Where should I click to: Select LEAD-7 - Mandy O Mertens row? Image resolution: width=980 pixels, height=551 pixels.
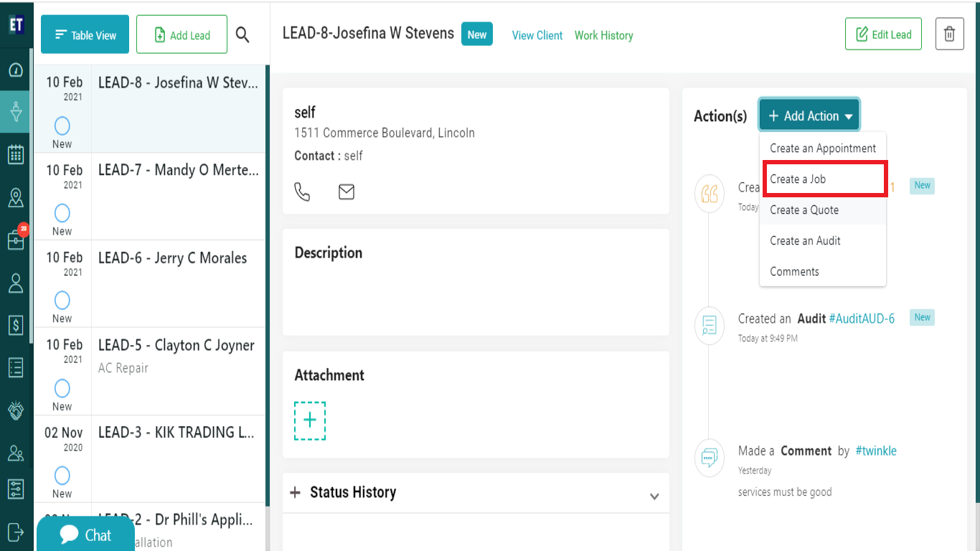(150, 196)
